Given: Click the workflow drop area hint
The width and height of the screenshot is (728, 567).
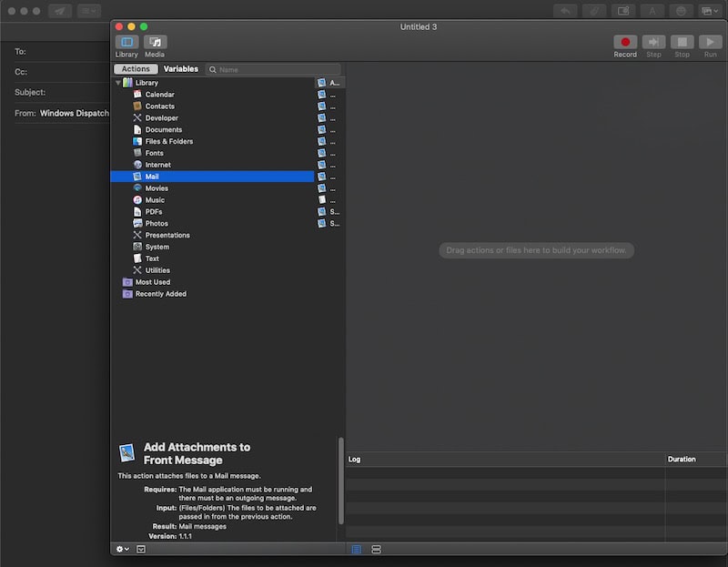Looking at the screenshot, I should tap(536, 250).
